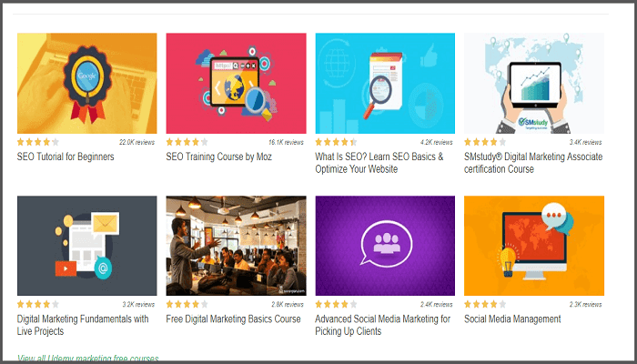The height and width of the screenshot is (364, 637).
Task: Click "SEO Tutorial for Beginners" title link
Action: [x=66, y=157]
